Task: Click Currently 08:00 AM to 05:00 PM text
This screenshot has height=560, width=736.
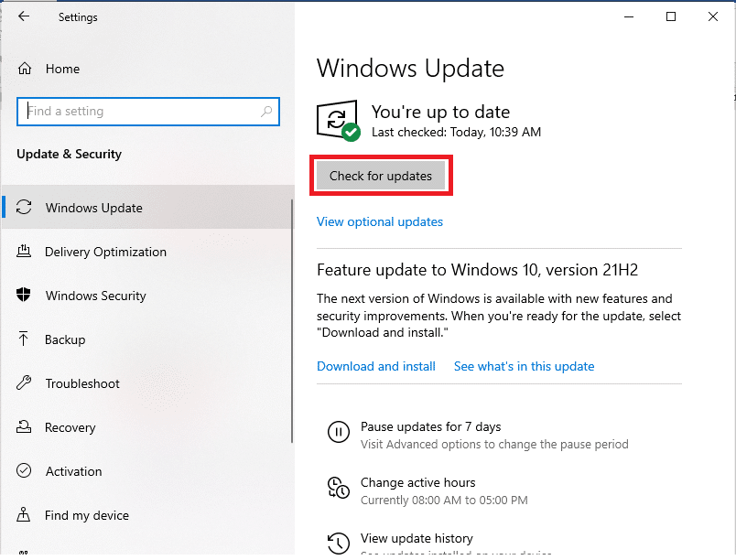Action: coord(444,501)
